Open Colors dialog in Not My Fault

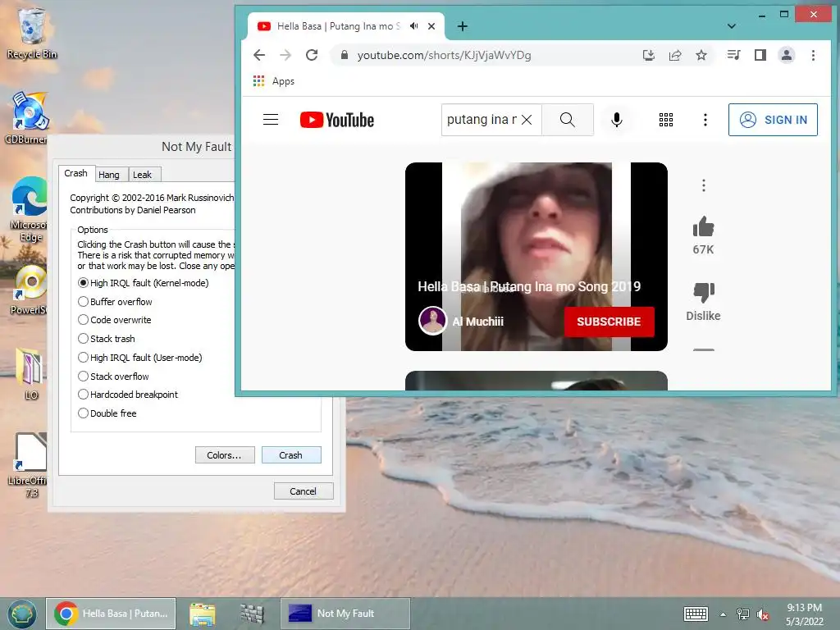coord(225,454)
